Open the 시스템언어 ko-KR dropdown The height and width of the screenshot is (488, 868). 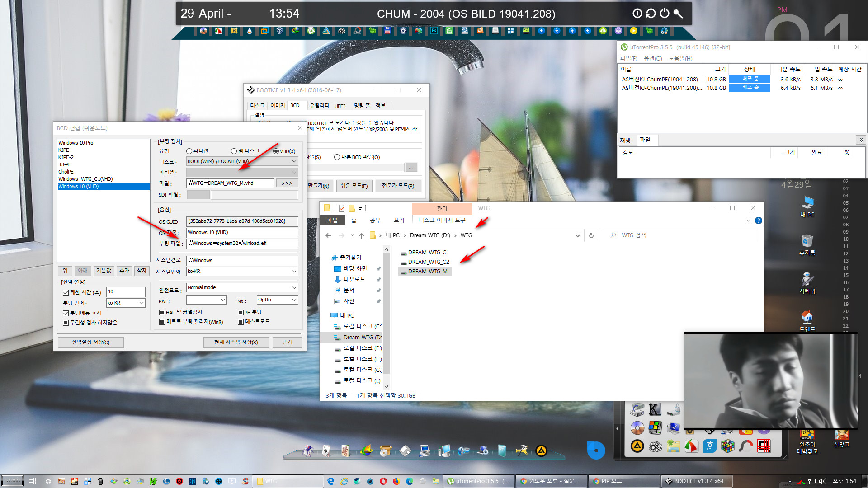click(242, 271)
